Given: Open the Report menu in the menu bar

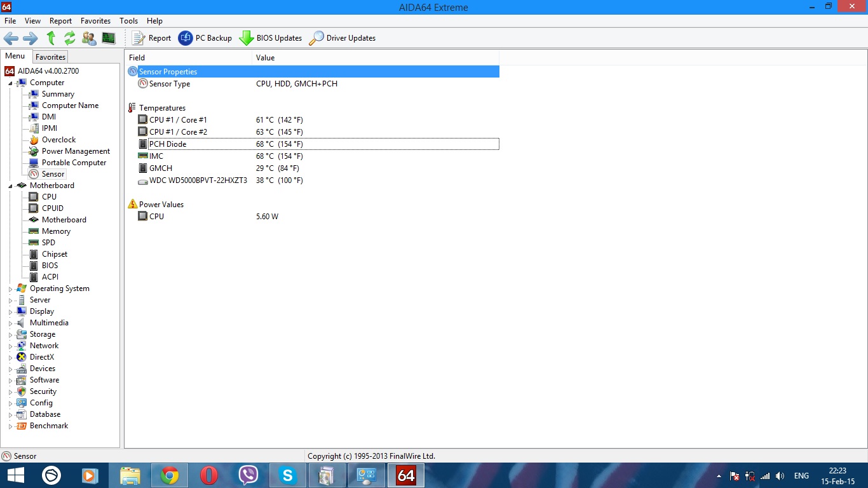Looking at the screenshot, I should coord(61,21).
